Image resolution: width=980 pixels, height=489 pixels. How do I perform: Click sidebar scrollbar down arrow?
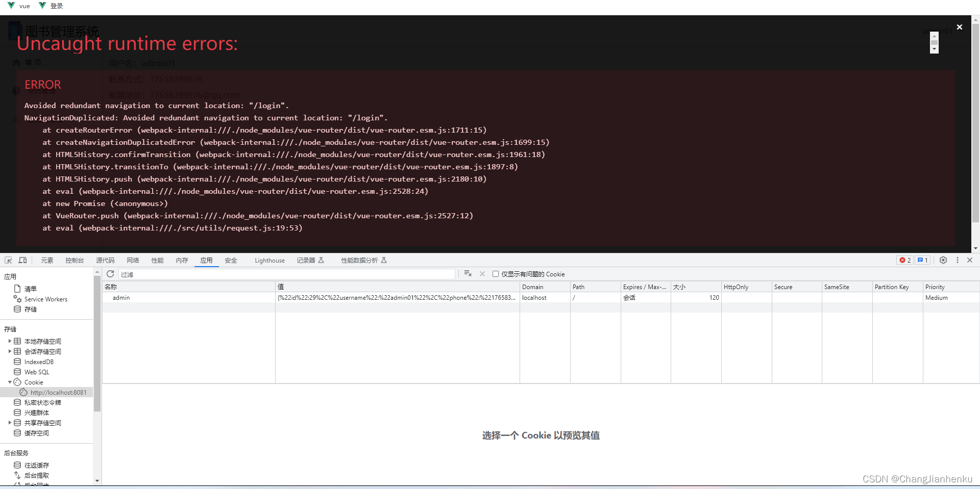click(x=97, y=480)
